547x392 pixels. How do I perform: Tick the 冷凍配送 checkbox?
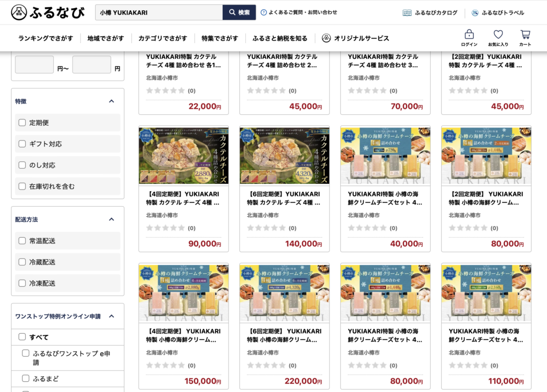pos(22,283)
